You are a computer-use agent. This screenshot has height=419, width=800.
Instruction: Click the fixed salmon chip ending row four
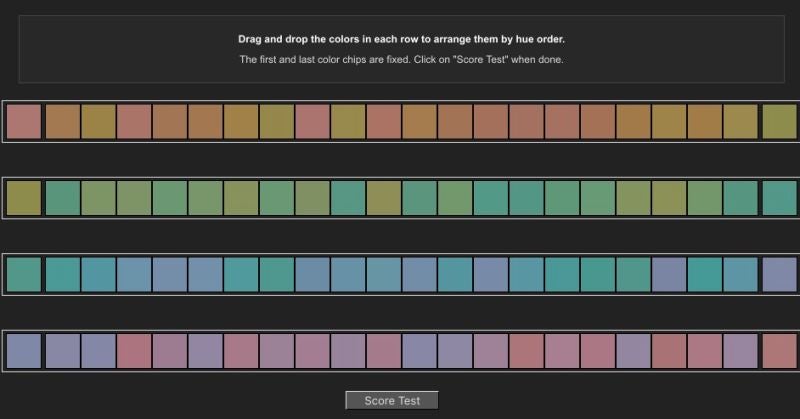pyautogui.click(x=779, y=351)
